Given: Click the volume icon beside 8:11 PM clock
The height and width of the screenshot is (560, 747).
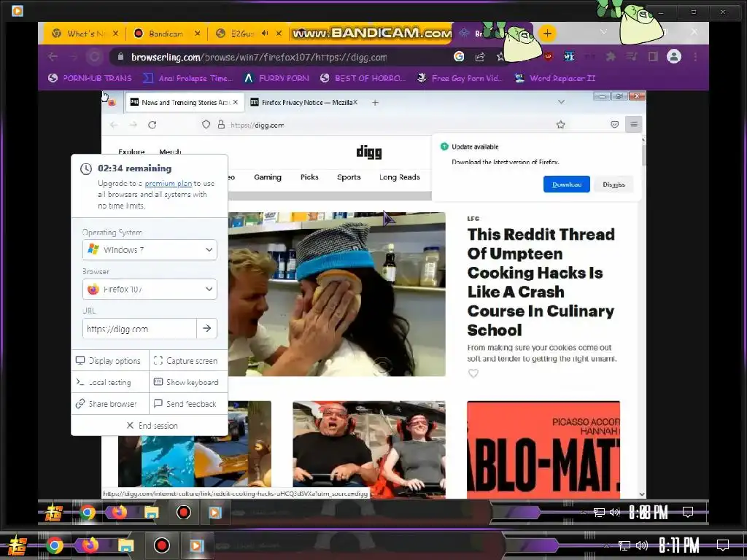Looking at the screenshot, I should point(641,545).
